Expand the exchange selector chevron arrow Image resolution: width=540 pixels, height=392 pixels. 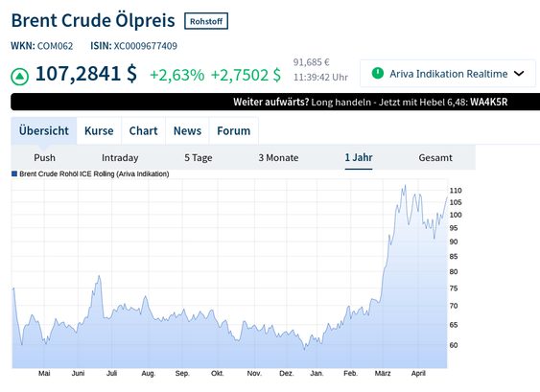click(x=519, y=73)
